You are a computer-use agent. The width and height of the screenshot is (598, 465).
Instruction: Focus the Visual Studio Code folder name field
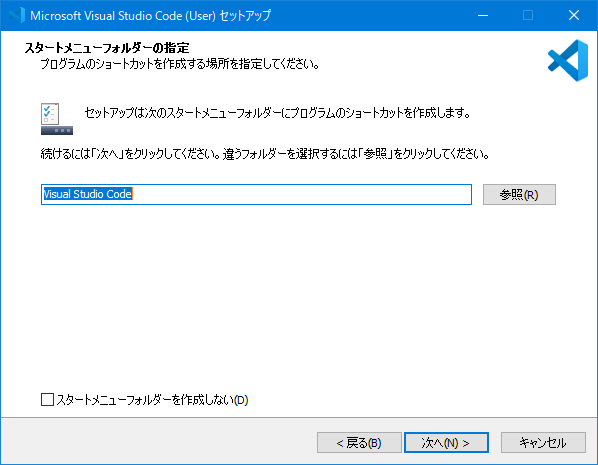click(256, 195)
